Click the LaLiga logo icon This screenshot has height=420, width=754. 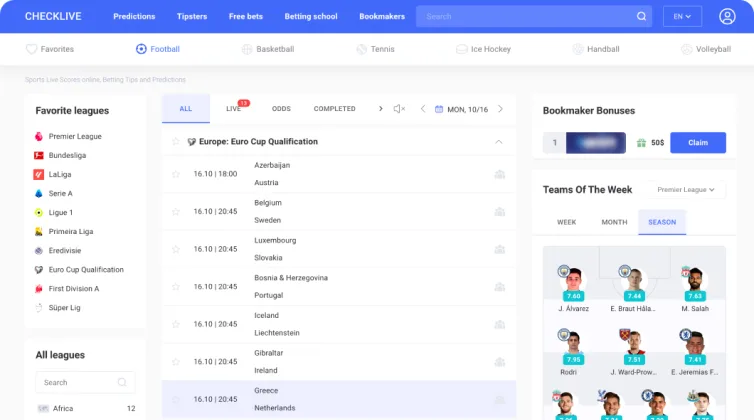click(x=38, y=175)
